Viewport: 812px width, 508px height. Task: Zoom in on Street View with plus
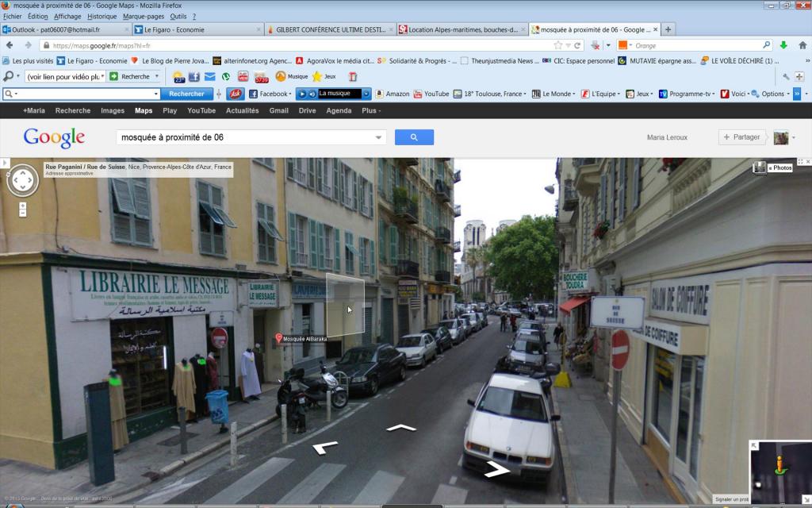[x=22, y=206]
